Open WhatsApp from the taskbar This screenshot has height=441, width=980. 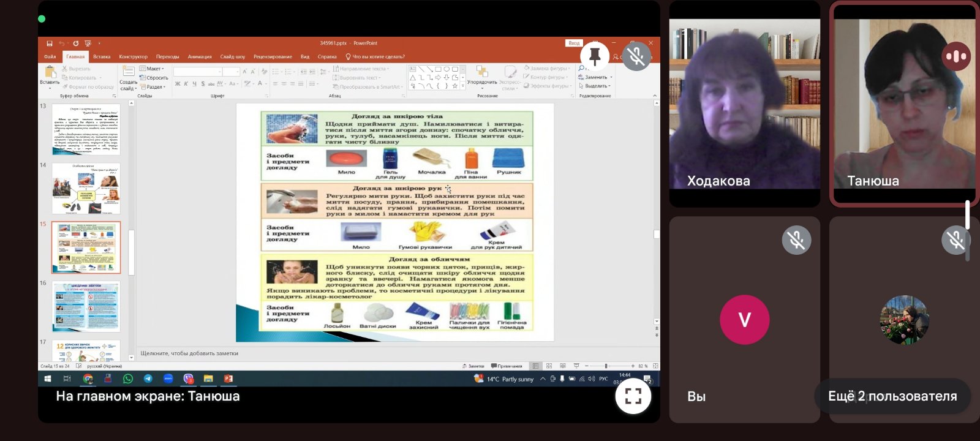[x=127, y=379]
